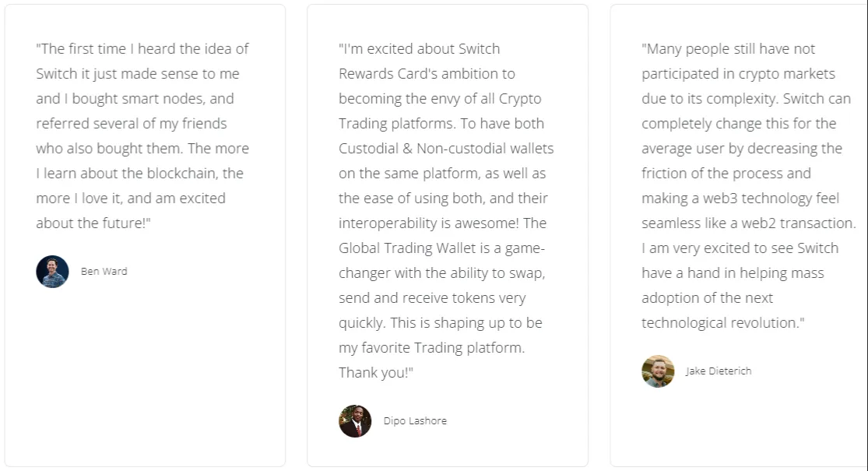
Task: Click "technological revolution." ending Jake's quote
Action: 723,322
